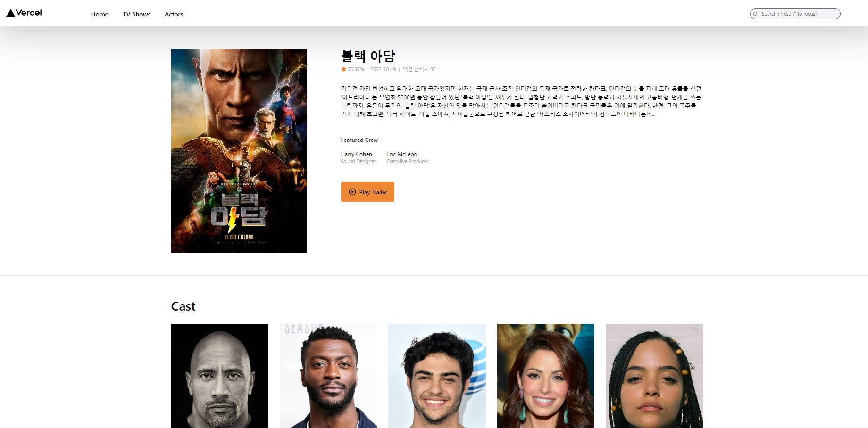Open the Home navigation item
The image size is (868, 428).
tap(99, 14)
